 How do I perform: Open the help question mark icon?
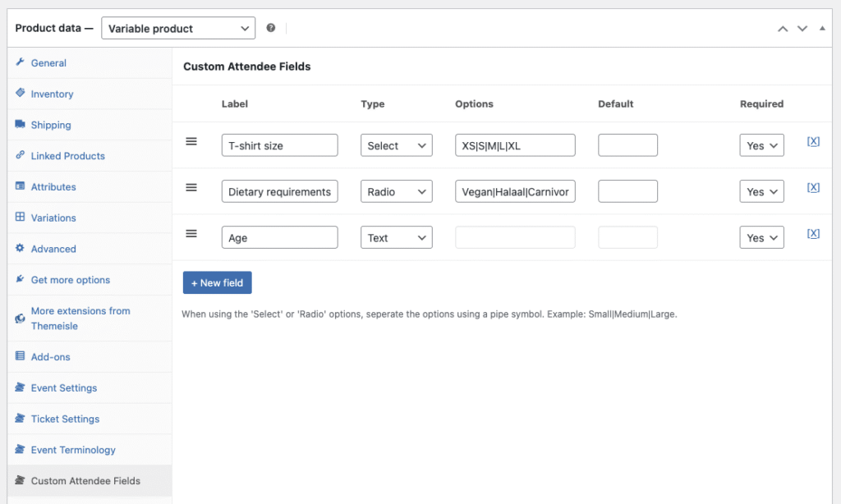coord(270,27)
